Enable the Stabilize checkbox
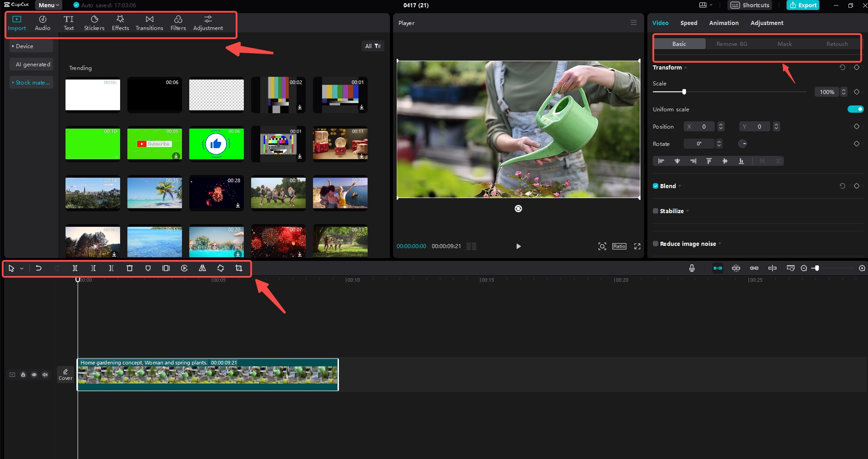 tap(655, 211)
